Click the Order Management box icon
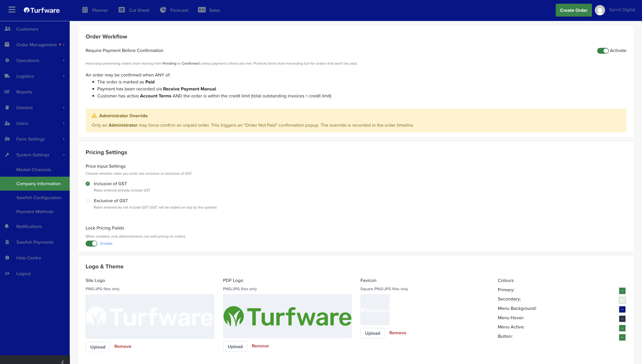 pyautogui.click(x=7, y=45)
